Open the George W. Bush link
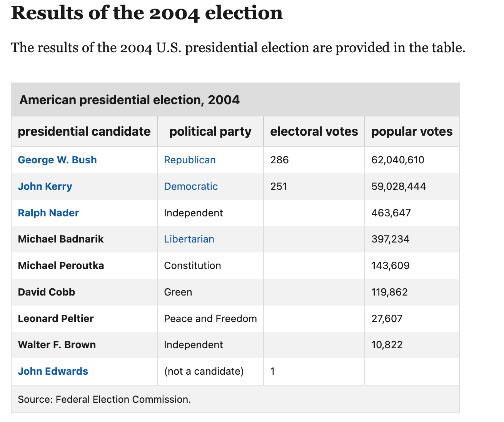Image resolution: width=504 pixels, height=422 pixels. (x=57, y=160)
